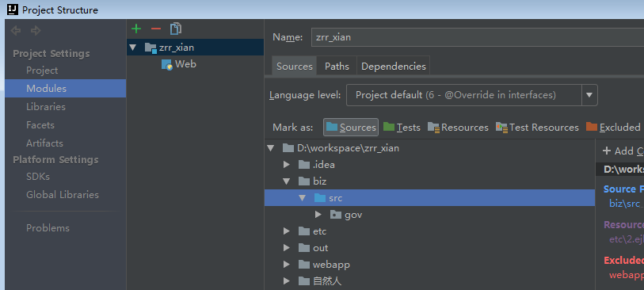Open Libraries in Project Settings
Image resolution: width=644 pixels, height=290 pixels.
[46, 107]
